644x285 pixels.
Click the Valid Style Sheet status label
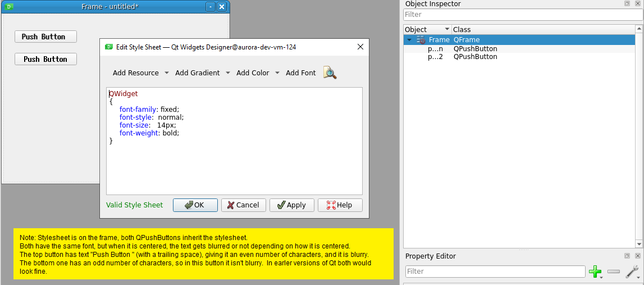(x=135, y=205)
